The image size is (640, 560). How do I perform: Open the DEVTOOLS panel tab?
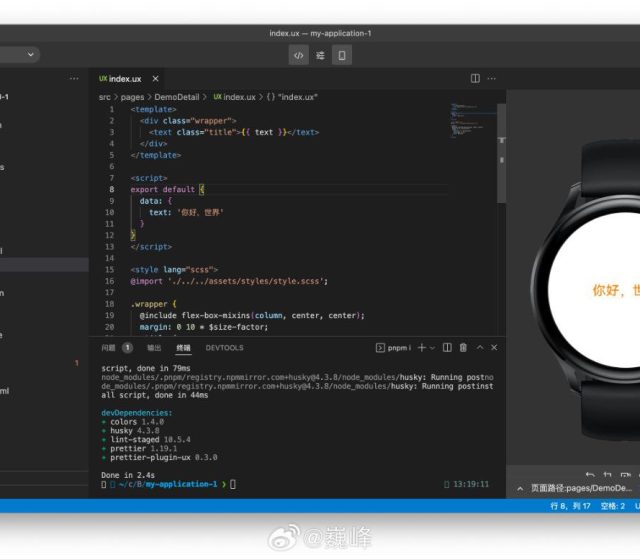point(224,348)
